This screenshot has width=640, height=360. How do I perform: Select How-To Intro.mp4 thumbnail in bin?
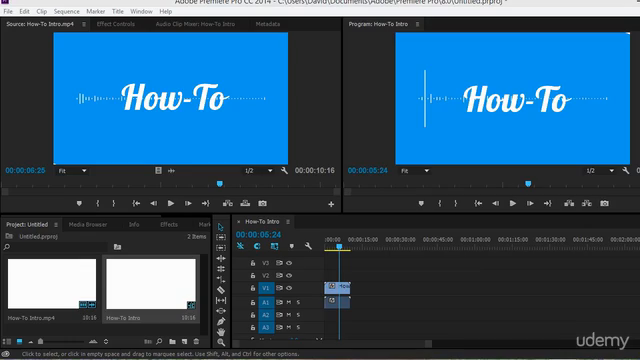coord(52,284)
